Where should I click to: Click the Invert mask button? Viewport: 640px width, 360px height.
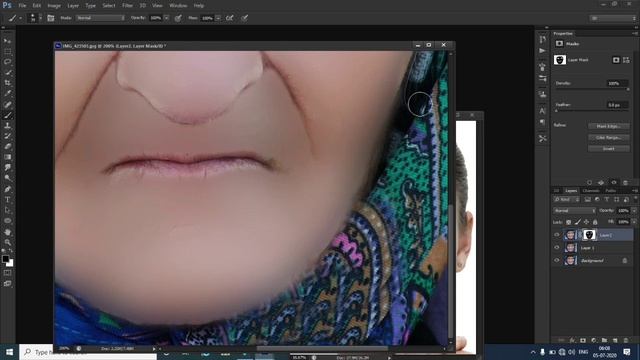(609, 149)
